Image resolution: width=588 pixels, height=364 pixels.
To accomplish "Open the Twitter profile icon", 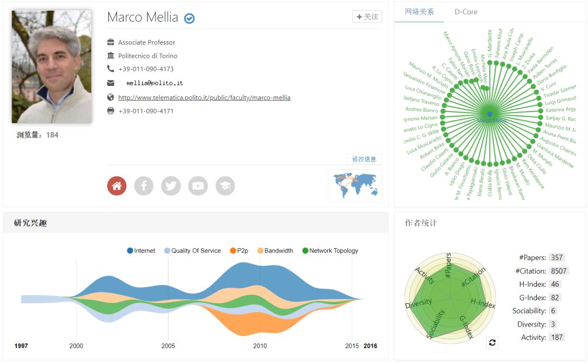I will pos(171,186).
